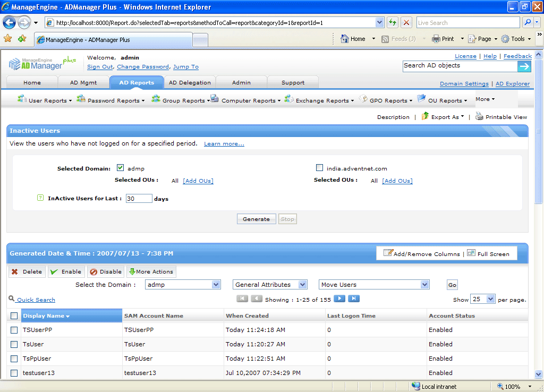This screenshot has height=392, width=544.
Task: Click the Disable users button
Action: (106, 271)
